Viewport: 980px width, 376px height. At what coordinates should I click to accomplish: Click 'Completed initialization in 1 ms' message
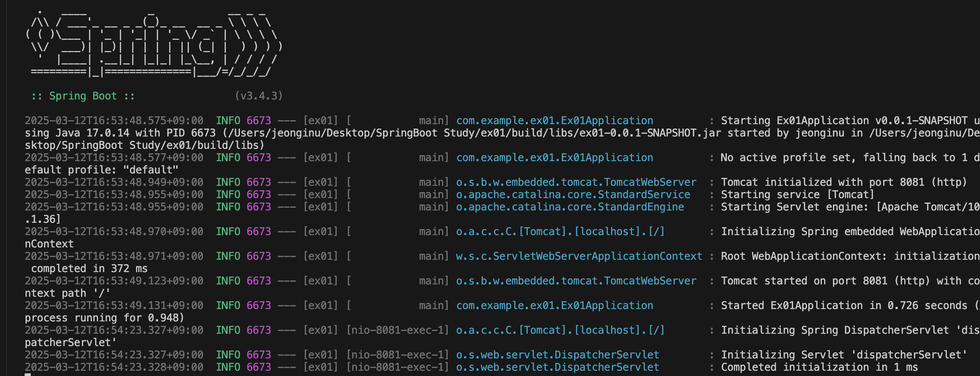pos(819,367)
